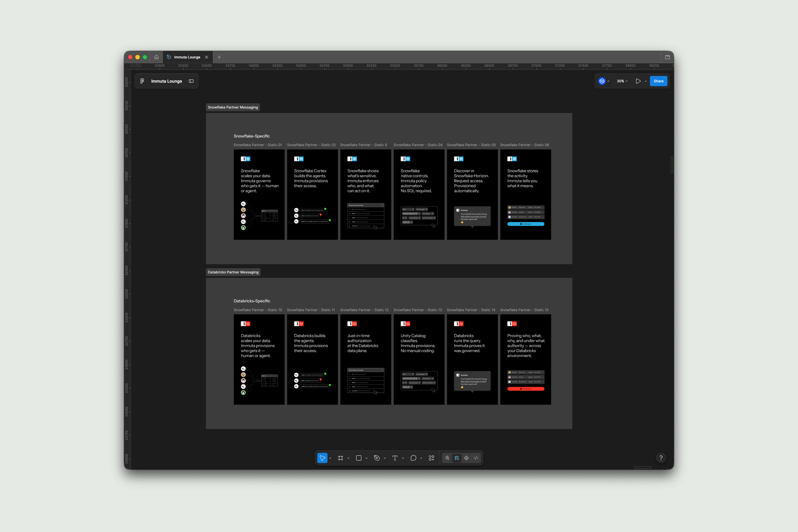Select frame label Snowflake Partner - Static 10
The width and height of the screenshot is (798, 532).
(258, 310)
